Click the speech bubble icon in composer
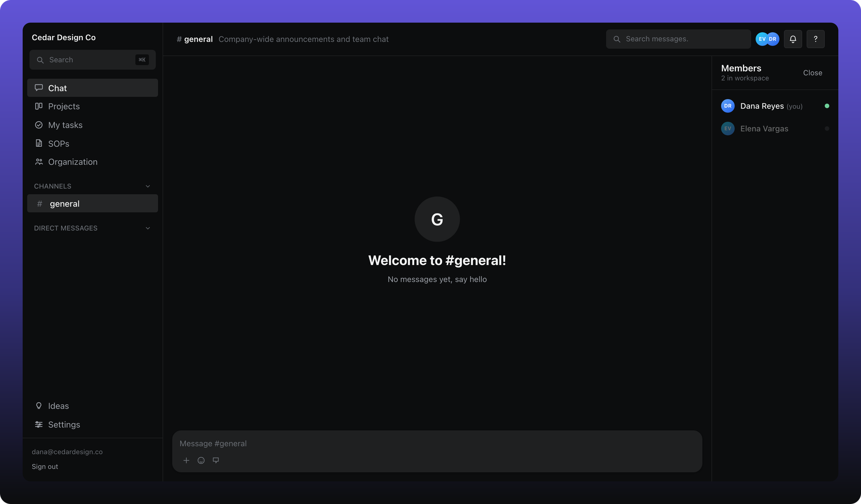Viewport: 861px width, 504px height. [x=216, y=461]
